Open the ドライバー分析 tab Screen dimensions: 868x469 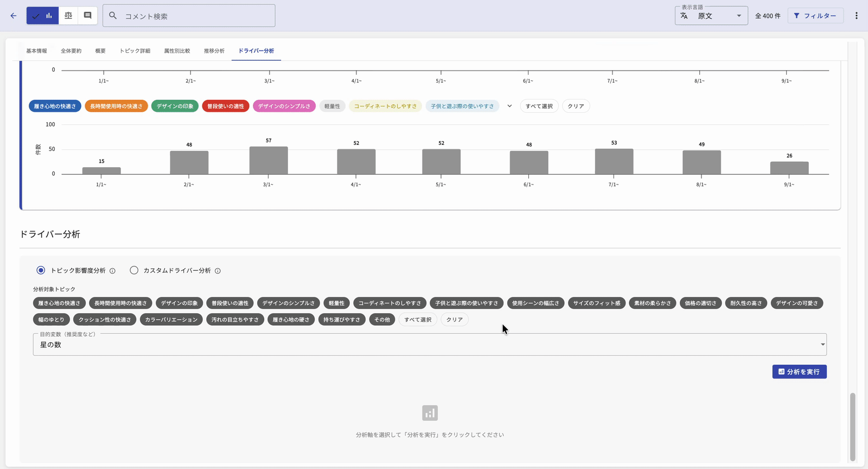(x=256, y=51)
